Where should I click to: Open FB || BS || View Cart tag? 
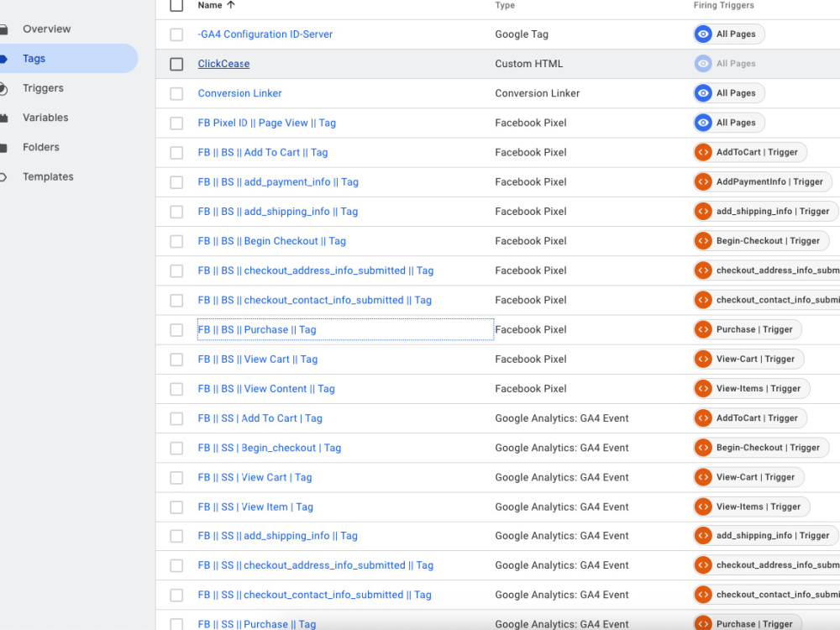pyautogui.click(x=258, y=359)
